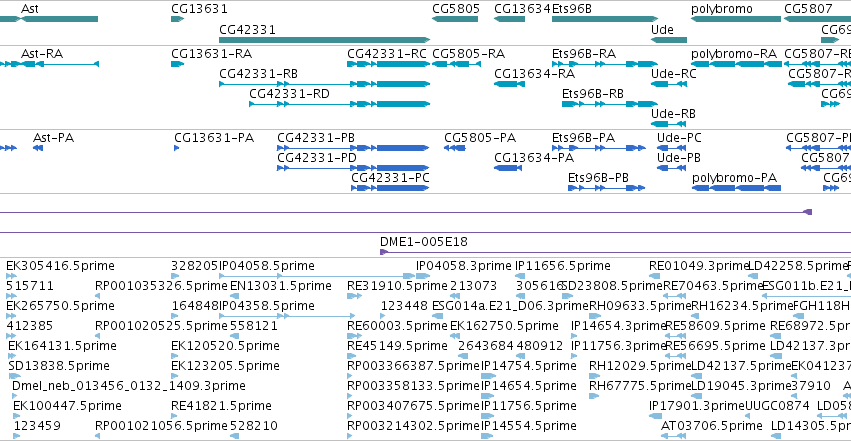The height and width of the screenshot is (441, 851).
Task: Open protein CG42331-PB label
Action: [x=316, y=138]
